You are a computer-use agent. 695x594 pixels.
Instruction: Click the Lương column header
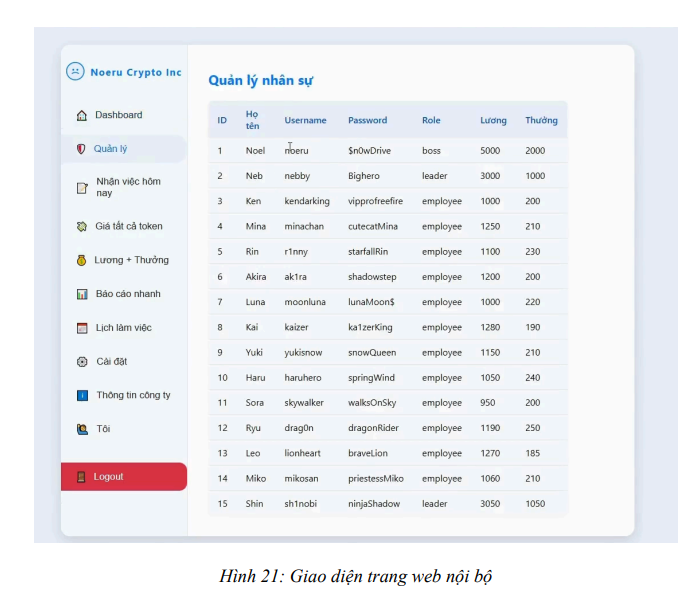point(493,121)
